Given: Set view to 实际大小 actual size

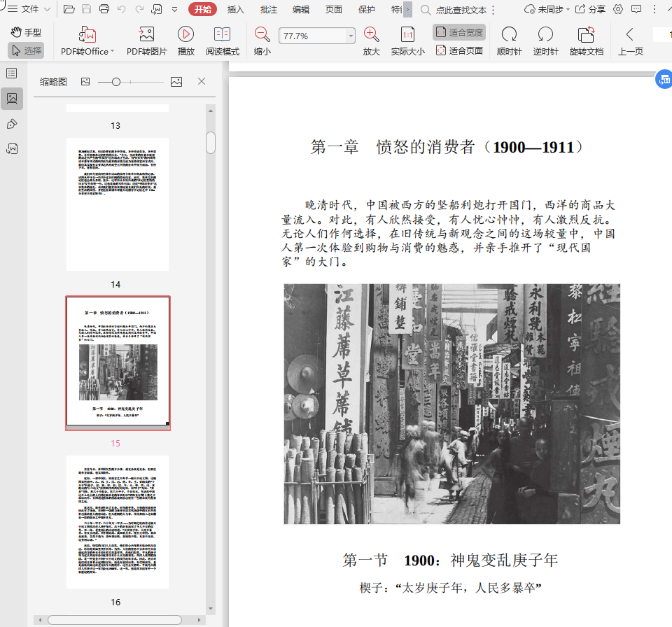Looking at the screenshot, I should (x=407, y=35).
